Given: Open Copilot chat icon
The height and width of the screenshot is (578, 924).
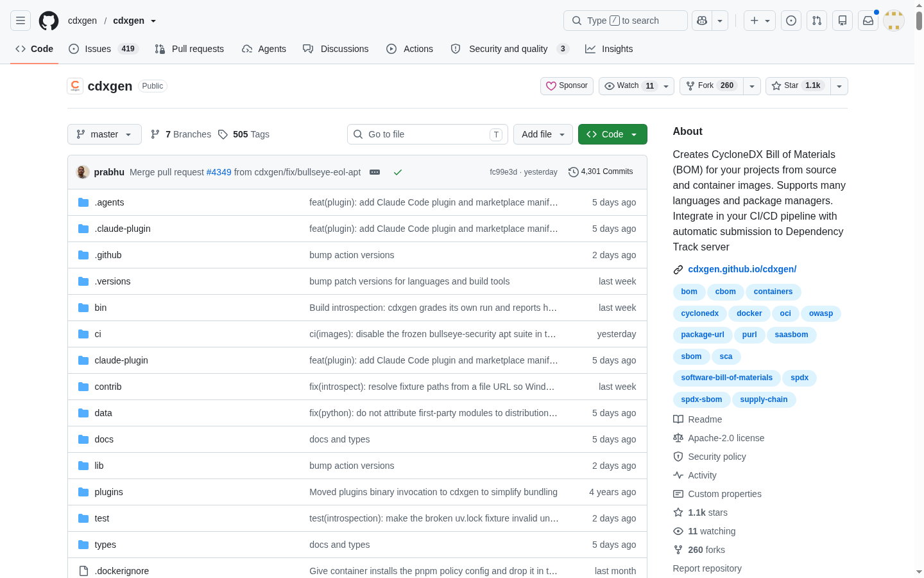Looking at the screenshot, I should coord(702,21).
